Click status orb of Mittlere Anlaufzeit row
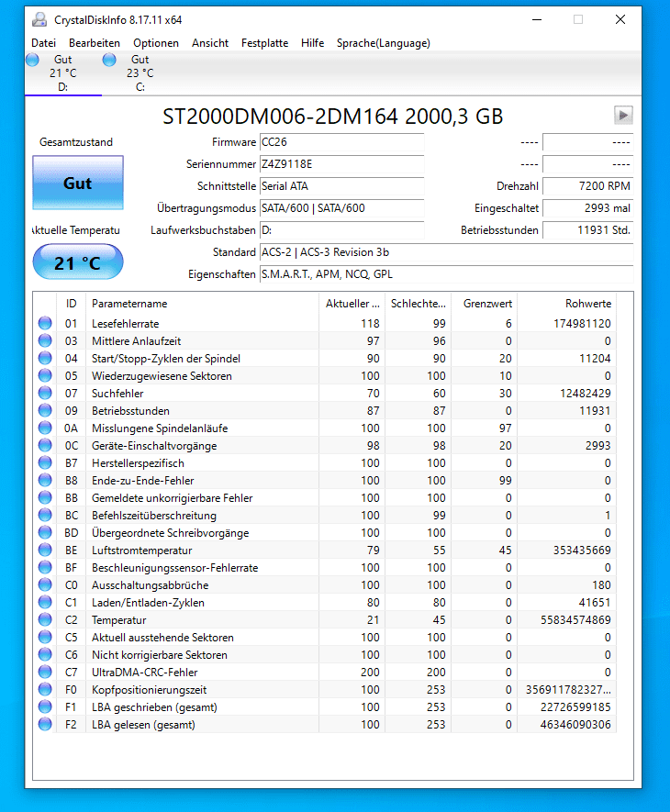This screenshot has width=670, height=812. (45, 340)
